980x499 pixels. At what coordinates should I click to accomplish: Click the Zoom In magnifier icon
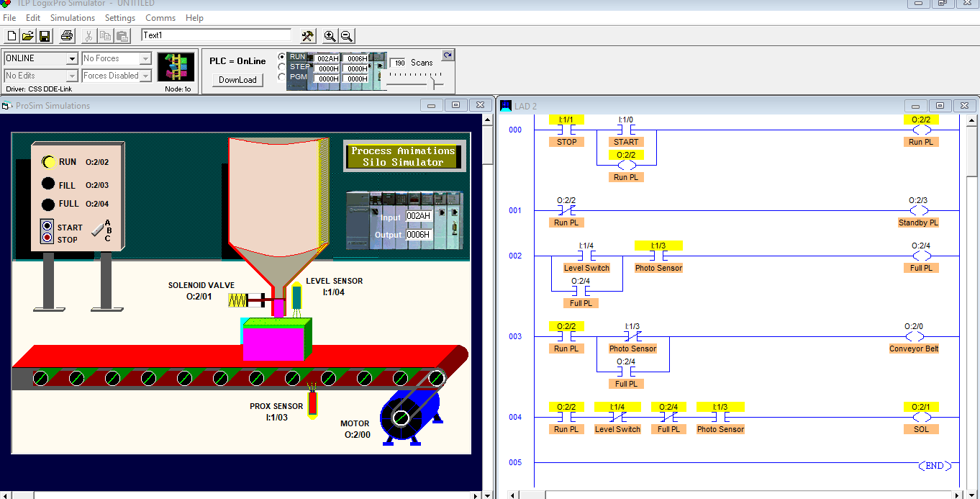coord(330,35)
